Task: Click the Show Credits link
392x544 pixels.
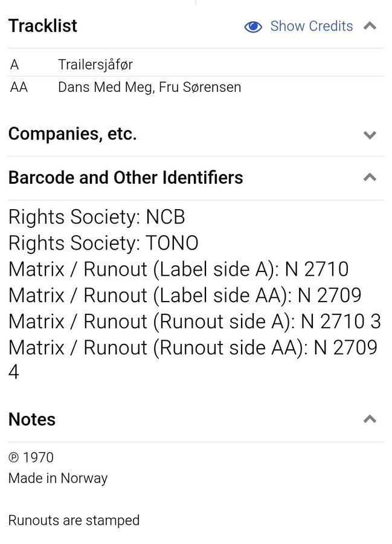Action: [311, 26]
